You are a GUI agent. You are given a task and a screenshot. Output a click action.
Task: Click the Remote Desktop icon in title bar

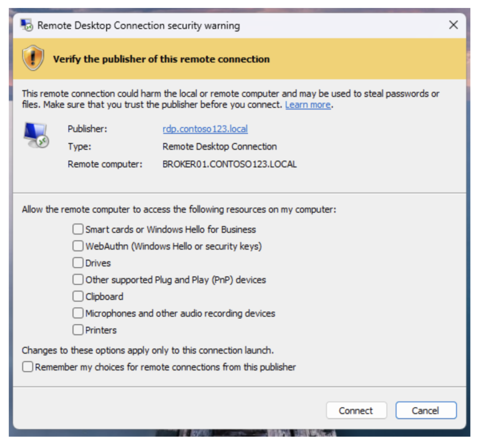coord(27,25)
